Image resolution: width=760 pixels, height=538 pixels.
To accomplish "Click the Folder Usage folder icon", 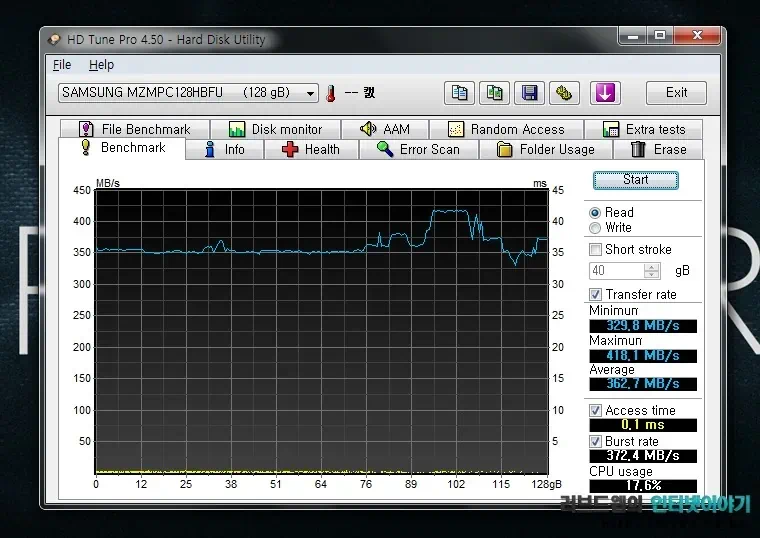I will point(505,150).
